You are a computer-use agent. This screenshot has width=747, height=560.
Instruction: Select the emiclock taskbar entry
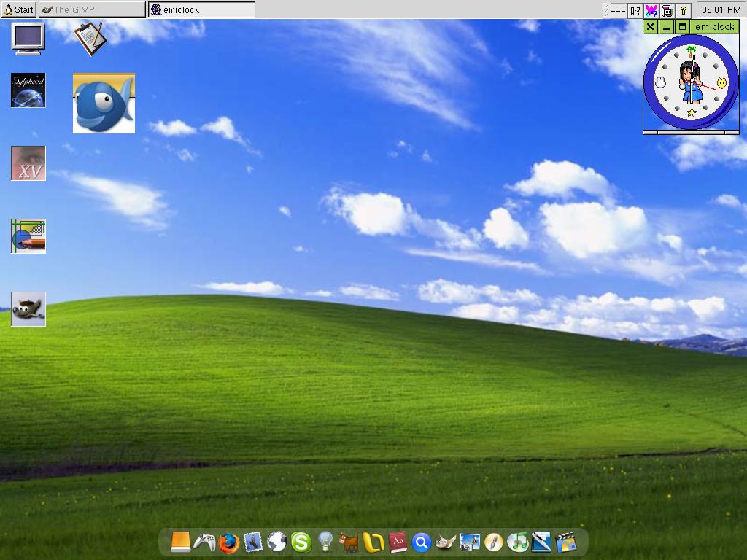[201, 9]
